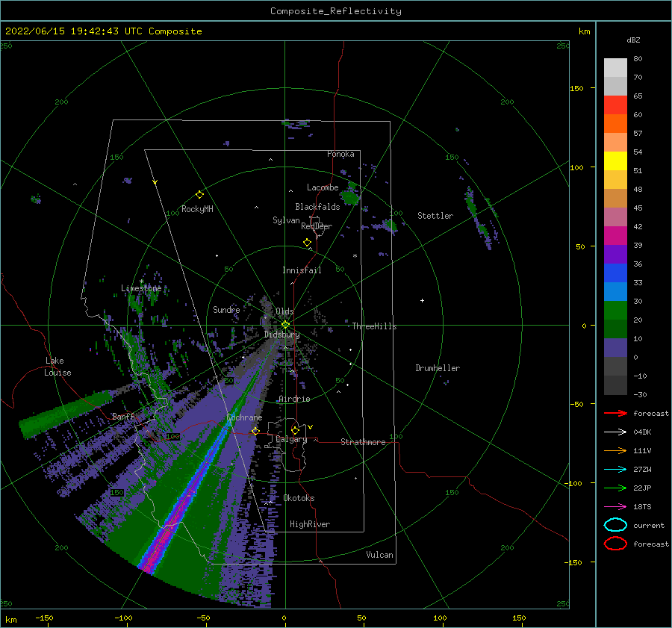
Task: Click the yellow diamond marker near Cochrane
Action: pos(255,431)
